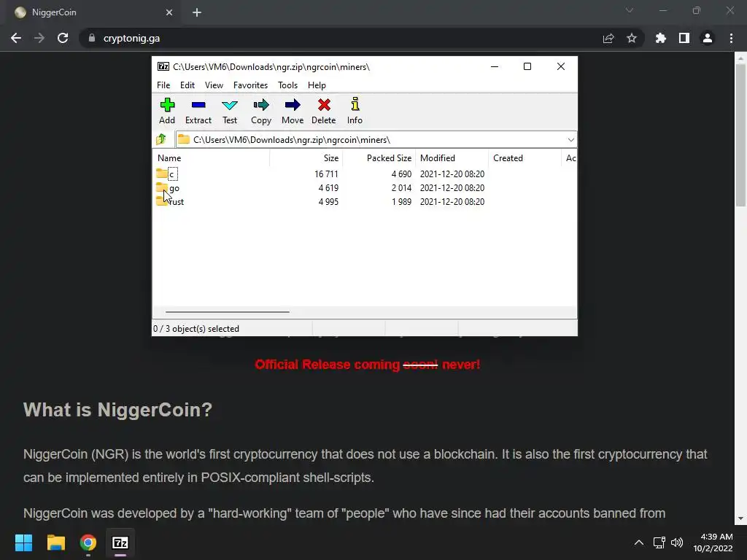Open the File menu
Viewport: 747px width, 560px height.
[163, 85]
